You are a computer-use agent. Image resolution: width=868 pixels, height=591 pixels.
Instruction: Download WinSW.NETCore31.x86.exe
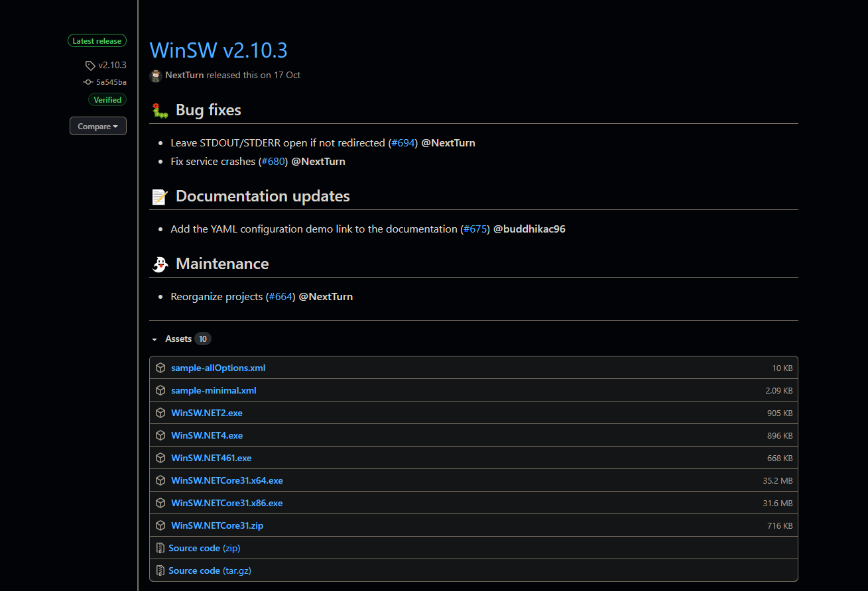coord(227,503)
